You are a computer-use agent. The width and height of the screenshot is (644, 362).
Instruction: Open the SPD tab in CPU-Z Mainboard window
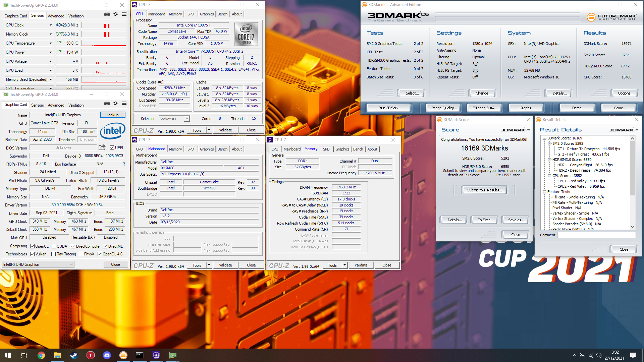pyautogui.click(x=191, y=149)
